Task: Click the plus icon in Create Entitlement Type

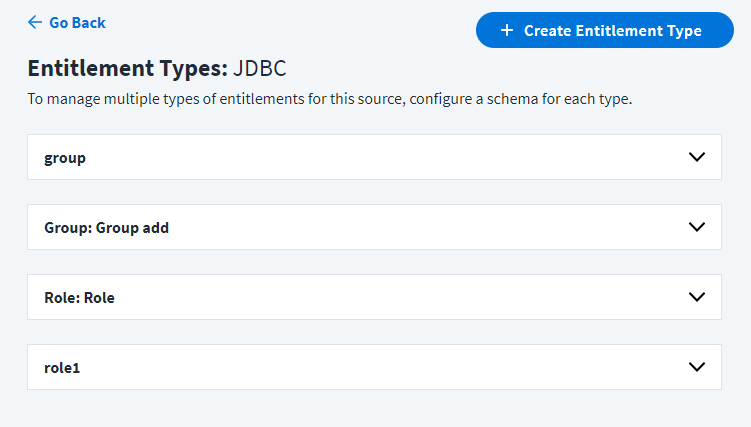Action: click(507, 30)
